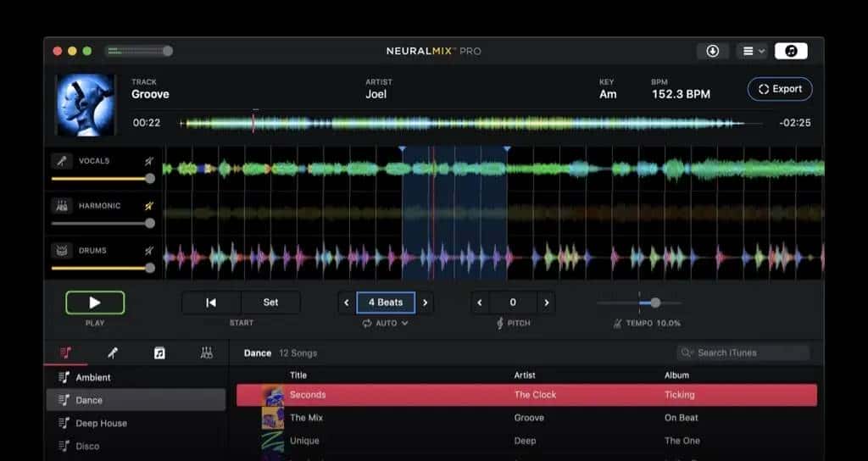
Task: Click the Harmonic instrument icon
Action: click(62, 206)
